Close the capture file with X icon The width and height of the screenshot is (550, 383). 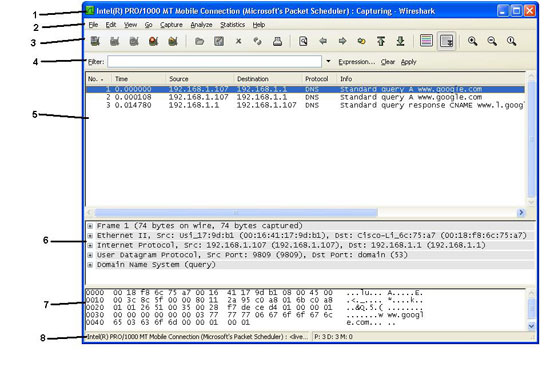click(239, 41)
